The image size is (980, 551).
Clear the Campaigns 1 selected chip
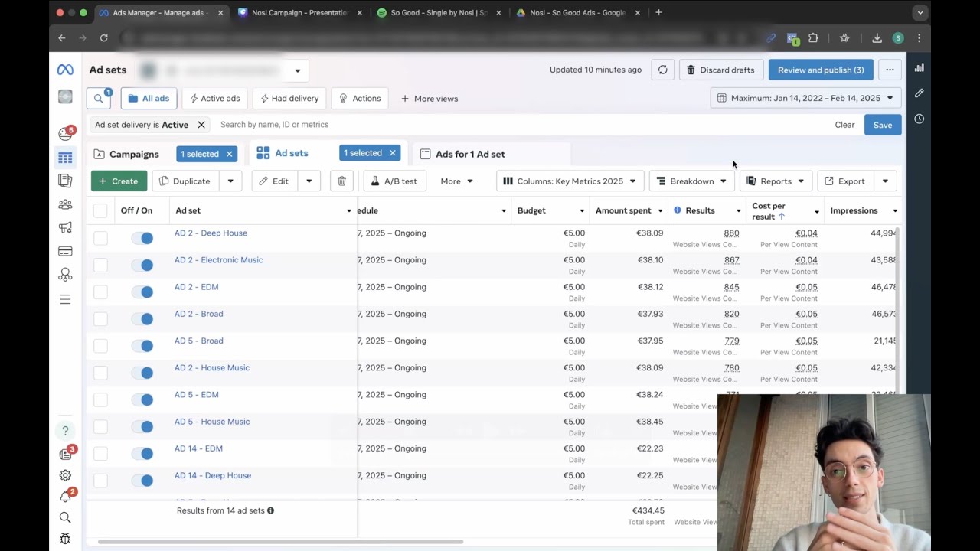click(229, 154)
